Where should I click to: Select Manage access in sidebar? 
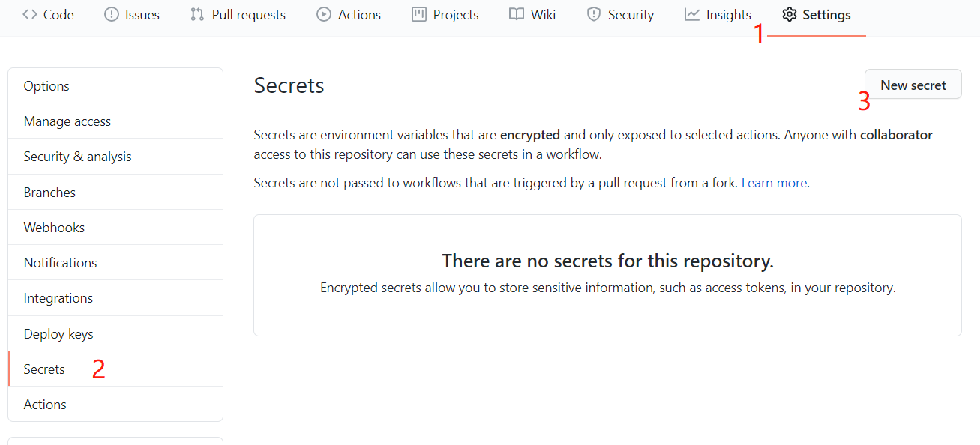tap(115, 121)
